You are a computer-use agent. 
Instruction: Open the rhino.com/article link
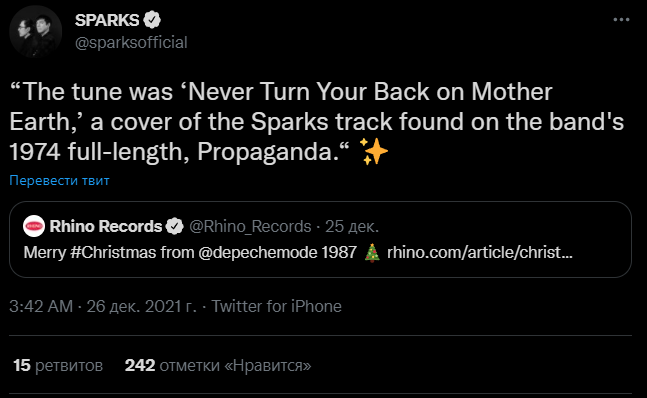479,252
